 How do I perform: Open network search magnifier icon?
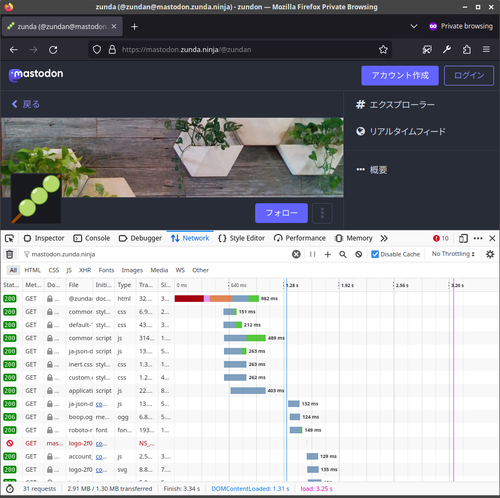point(343,254)
